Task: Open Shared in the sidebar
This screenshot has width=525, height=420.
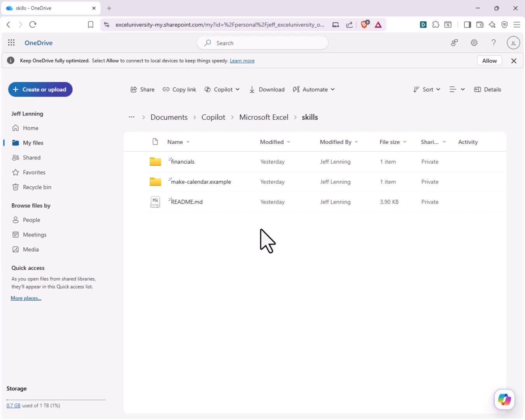Action: 26,157
